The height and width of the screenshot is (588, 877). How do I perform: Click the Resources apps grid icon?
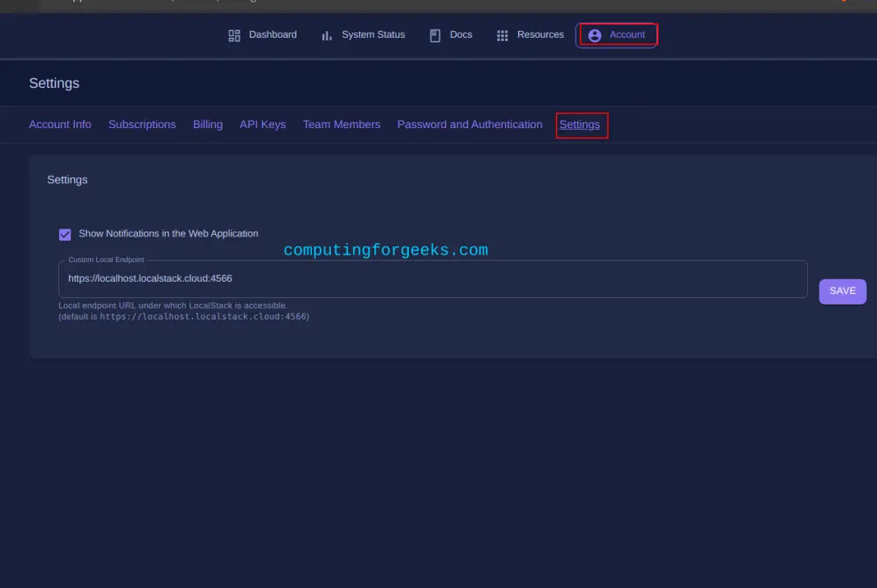click(503, 35)
